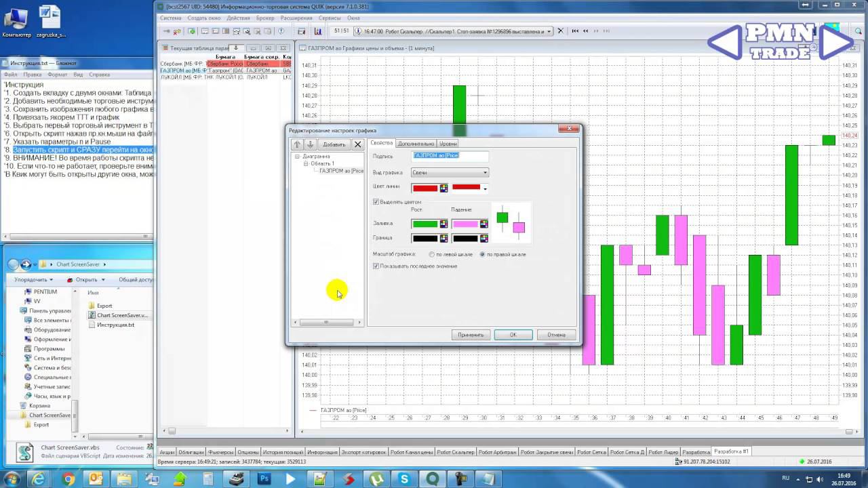The height and width of the screenshot is (488, 868).
Task: Open the 'Робот Скальпер' bottom tab
Action: pyautogui.click(x=456, y=451)
